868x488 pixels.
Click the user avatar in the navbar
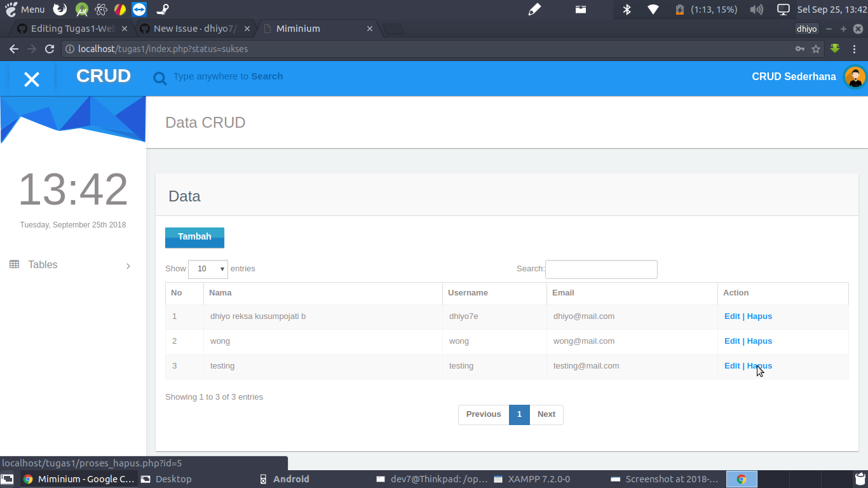tap(855, 77)
